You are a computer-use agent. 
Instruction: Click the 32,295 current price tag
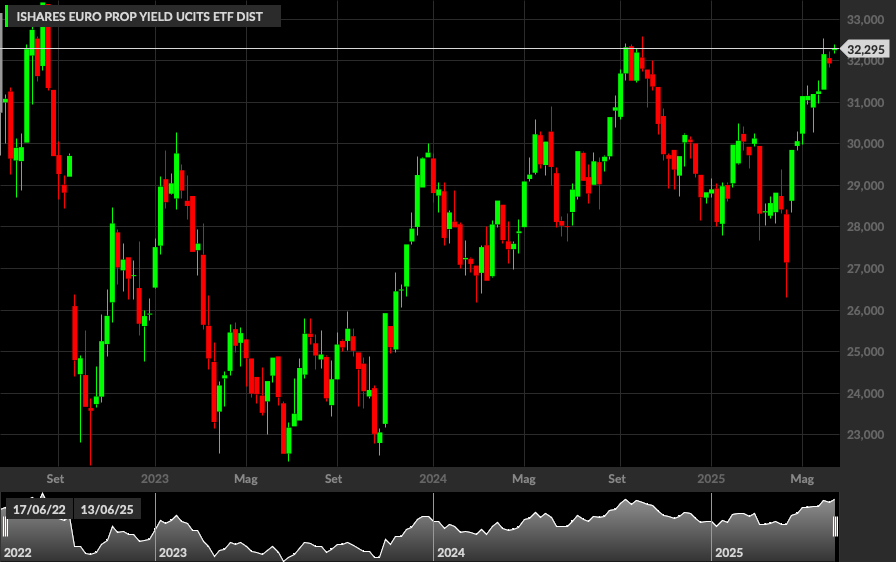coord(865,50)
